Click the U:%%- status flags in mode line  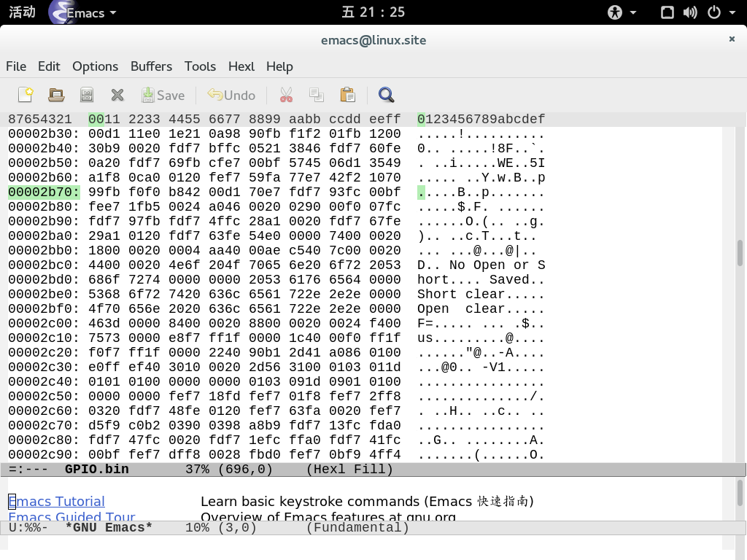[28, 528]
